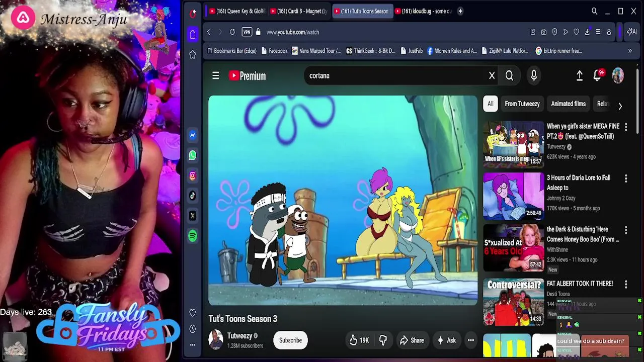644x362 pixels.
Task: Click the padlock site info icon
Action: 258,32
